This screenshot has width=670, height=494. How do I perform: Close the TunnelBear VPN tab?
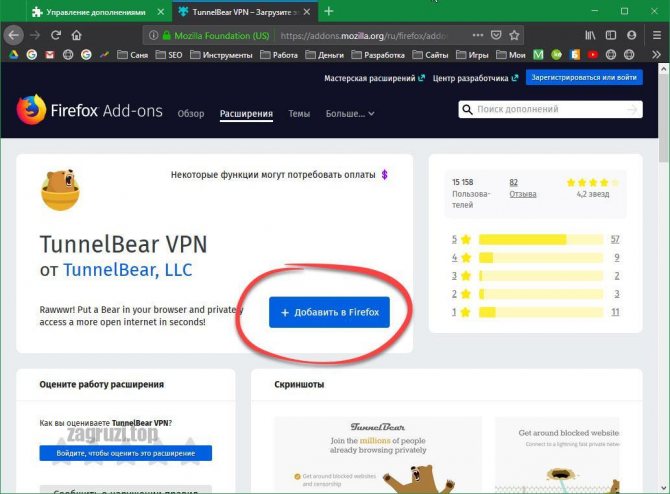point(307,12)
